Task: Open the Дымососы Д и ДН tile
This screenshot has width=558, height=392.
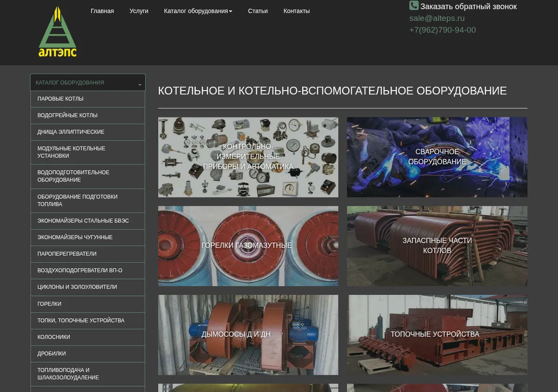Action: point(248,335)
